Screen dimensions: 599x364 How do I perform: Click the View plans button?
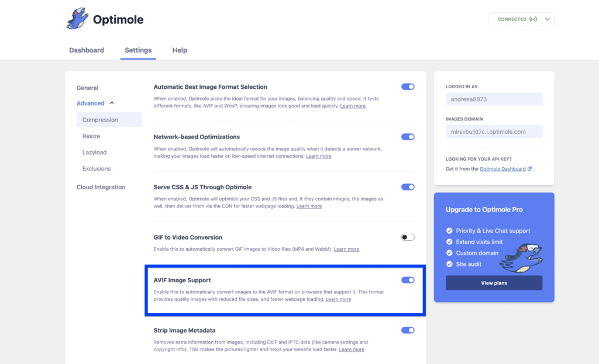(x=494, y=283)
